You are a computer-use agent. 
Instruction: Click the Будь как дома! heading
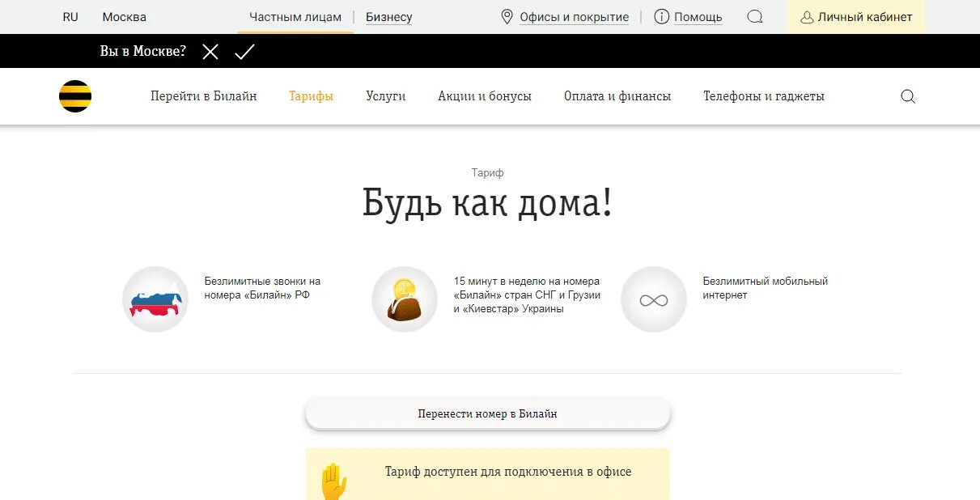point(488,203)
